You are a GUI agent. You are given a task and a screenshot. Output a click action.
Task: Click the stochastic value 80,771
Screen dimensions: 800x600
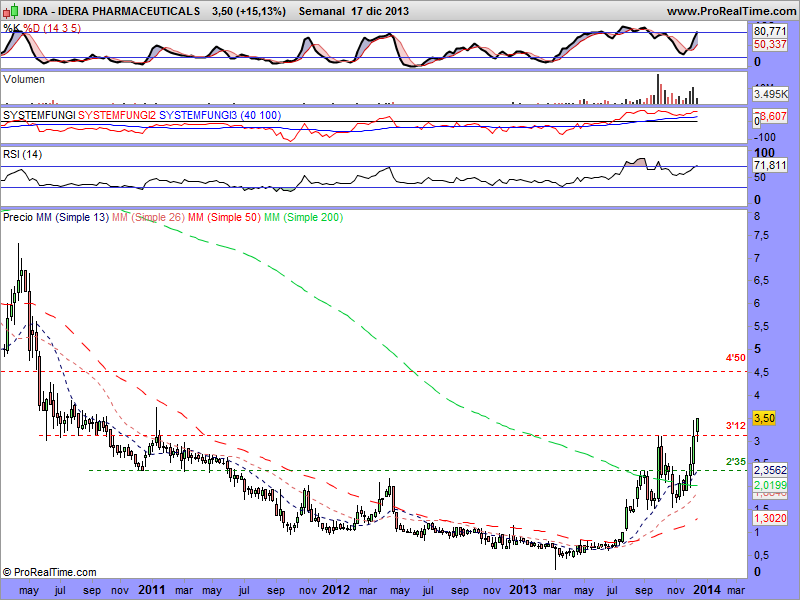click(770, 32)
